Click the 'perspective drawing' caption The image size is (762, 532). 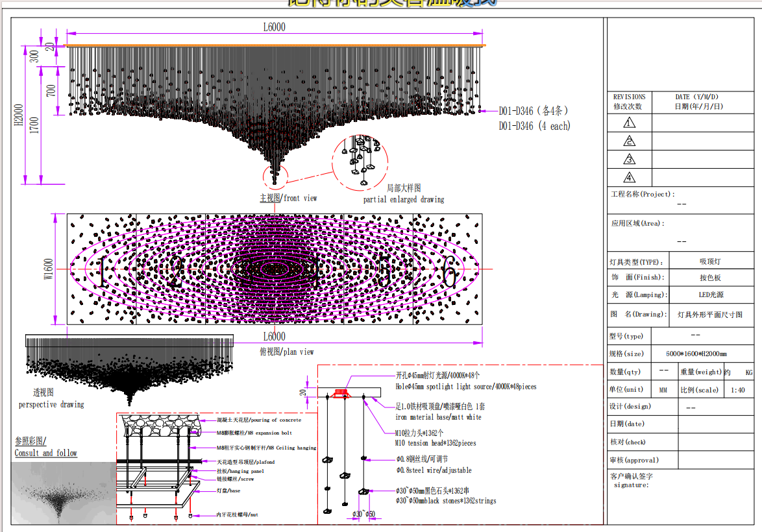pyautogui.click(x=51, y=404)
